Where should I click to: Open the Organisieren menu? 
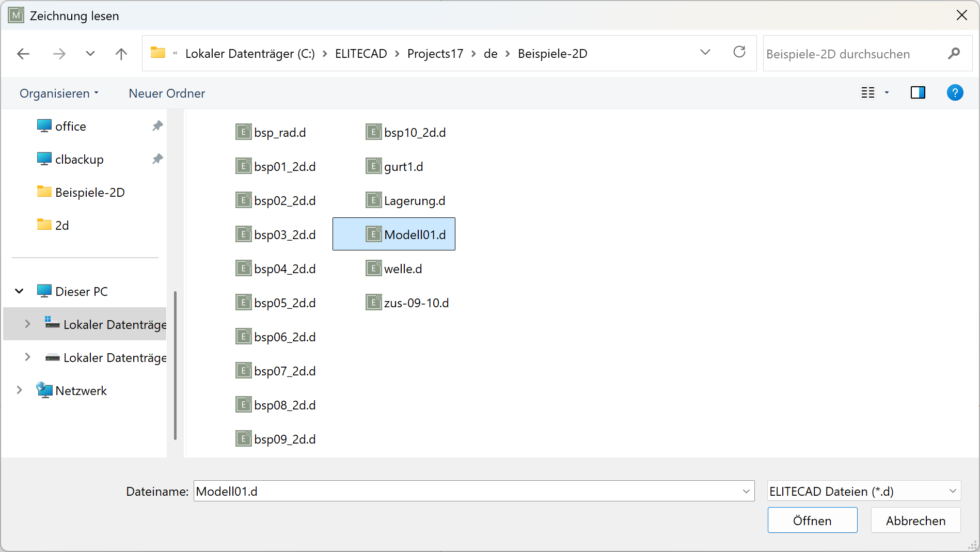(59, 93)
